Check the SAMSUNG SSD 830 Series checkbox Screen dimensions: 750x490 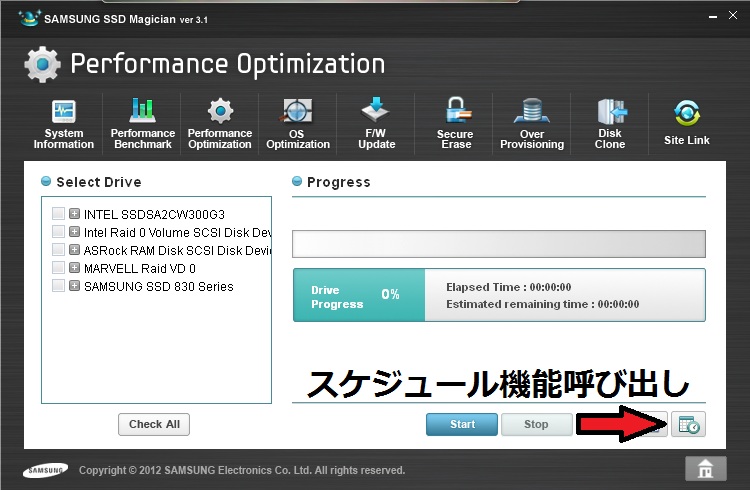point(58,286)
